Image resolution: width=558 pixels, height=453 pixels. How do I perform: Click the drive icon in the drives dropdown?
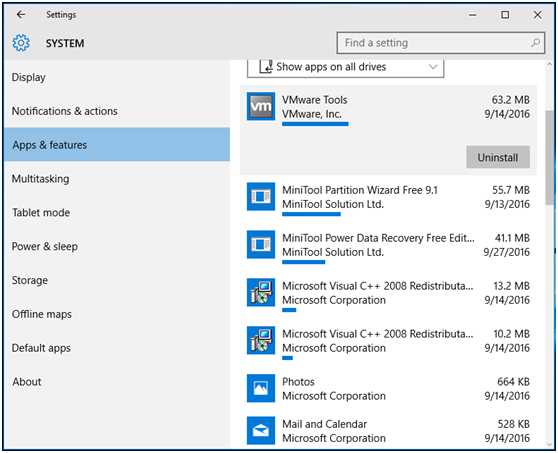point(266,67)
